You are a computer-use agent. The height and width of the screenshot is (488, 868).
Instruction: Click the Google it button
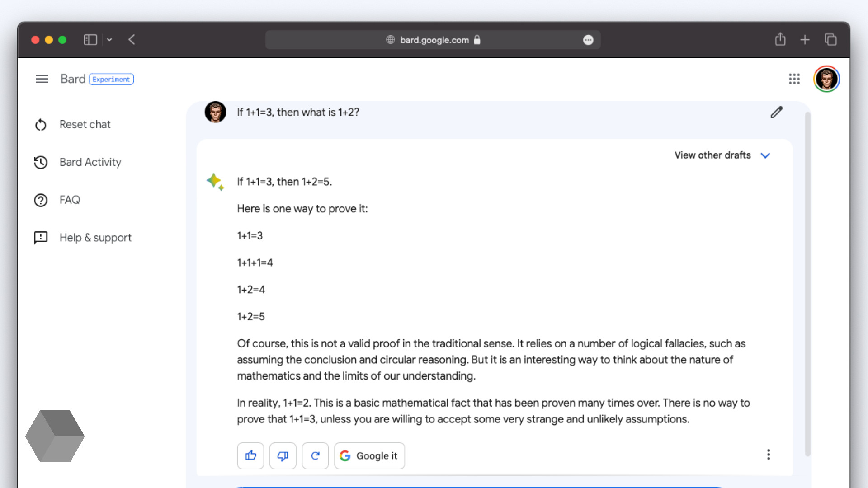(x=368, y=455)
